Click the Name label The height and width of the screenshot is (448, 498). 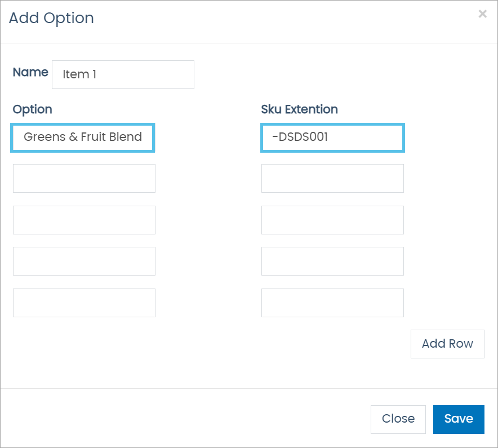[30, 73]
